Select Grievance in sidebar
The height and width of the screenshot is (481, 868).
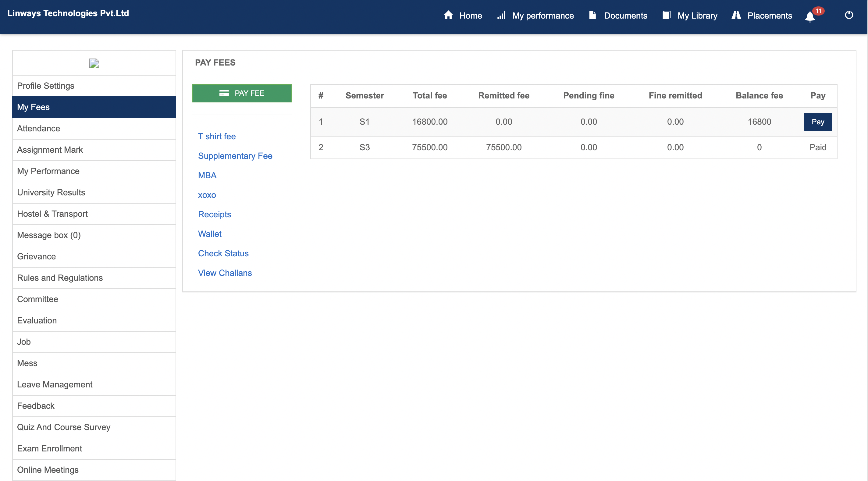[94, 257]
